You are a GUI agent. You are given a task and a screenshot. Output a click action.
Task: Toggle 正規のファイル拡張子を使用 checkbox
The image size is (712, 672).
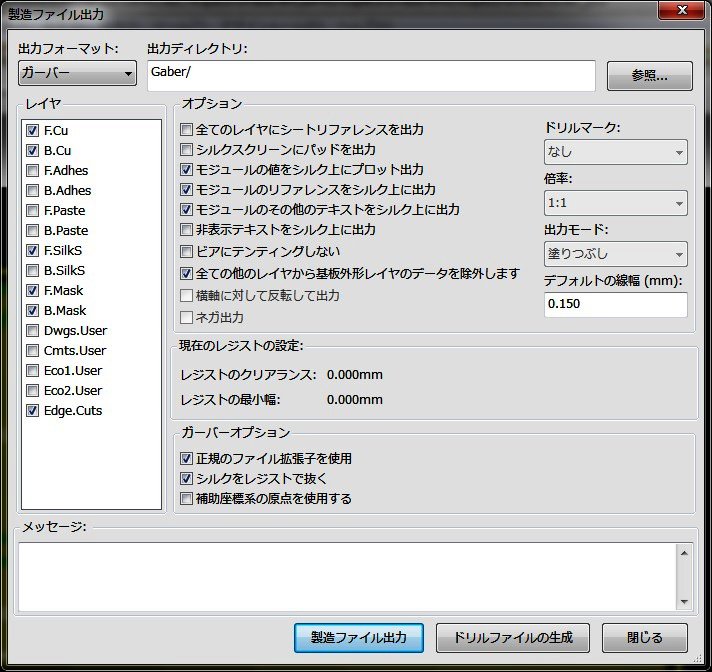click(x=186, y=459)
